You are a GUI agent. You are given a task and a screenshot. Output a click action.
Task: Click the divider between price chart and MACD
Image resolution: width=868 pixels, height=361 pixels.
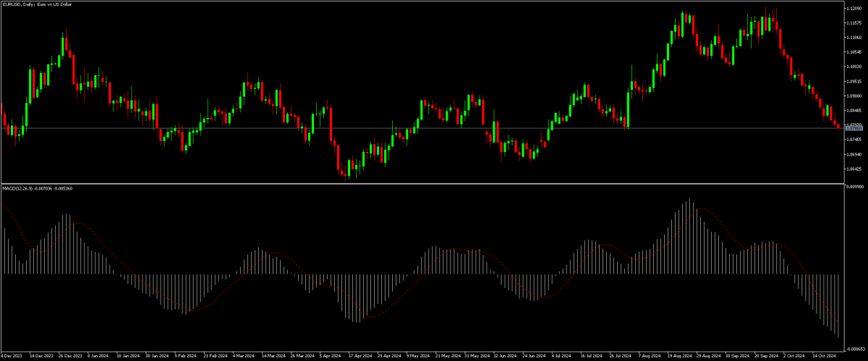pyautogui.click(x=420, y=184)
